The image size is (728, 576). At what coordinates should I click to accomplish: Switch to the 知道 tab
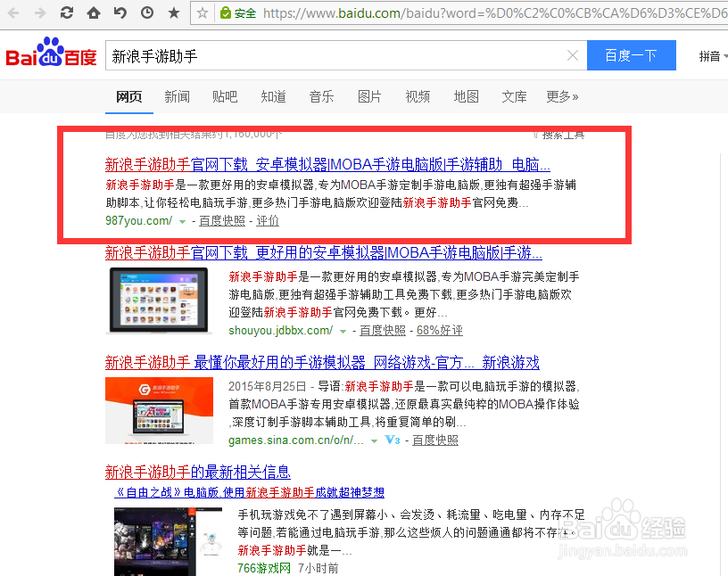[x=274, y=96]
